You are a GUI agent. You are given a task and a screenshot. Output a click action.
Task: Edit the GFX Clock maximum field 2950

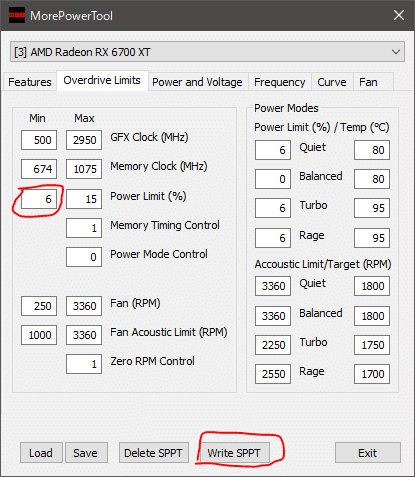[x=84, y=140]
